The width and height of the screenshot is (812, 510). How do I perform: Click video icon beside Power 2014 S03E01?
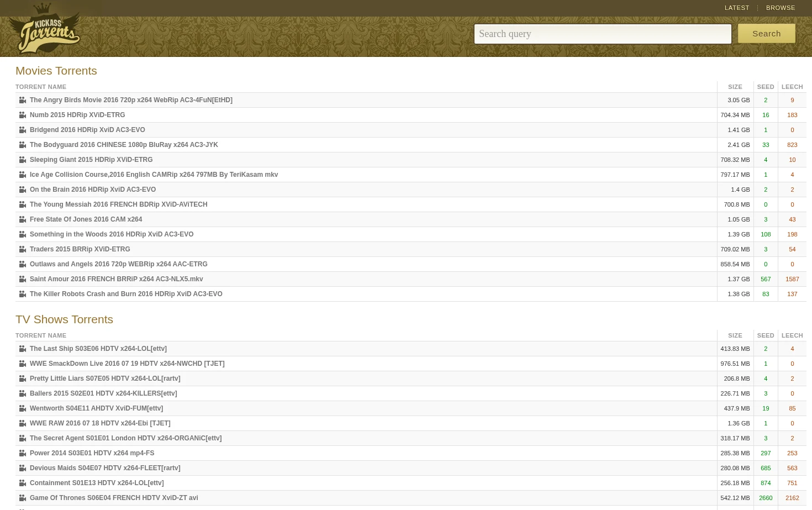(23, 453)
